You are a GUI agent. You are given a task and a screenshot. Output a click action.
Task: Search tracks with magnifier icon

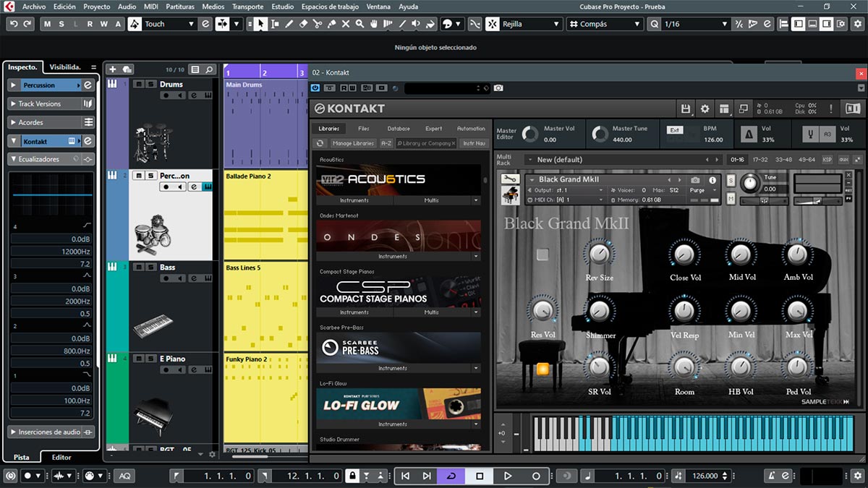210,69
